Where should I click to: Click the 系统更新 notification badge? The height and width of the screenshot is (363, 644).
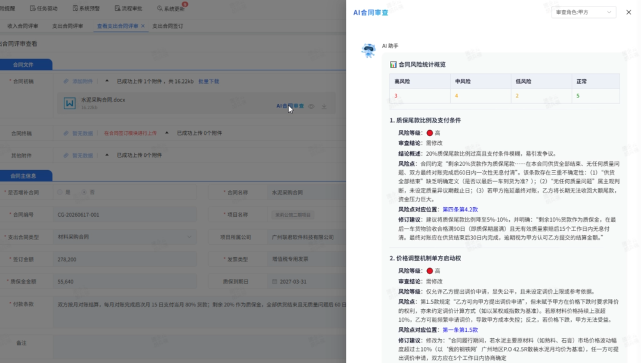[x=185, y=5]
